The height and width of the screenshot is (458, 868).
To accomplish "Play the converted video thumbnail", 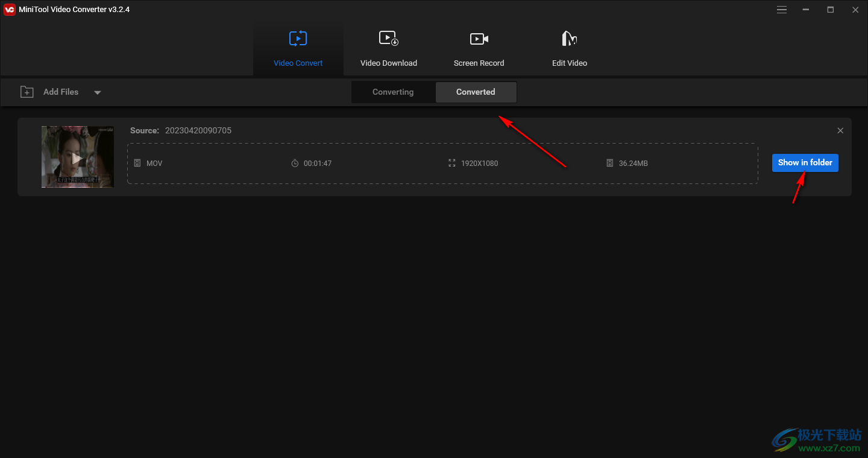I will [78, 157].
